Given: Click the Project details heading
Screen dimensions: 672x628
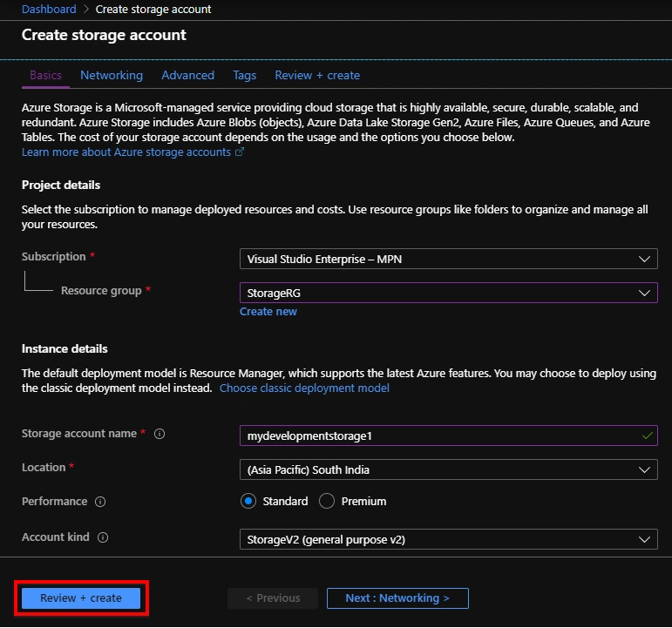Looking at the screenshot, I should click(x=61, y=185).
